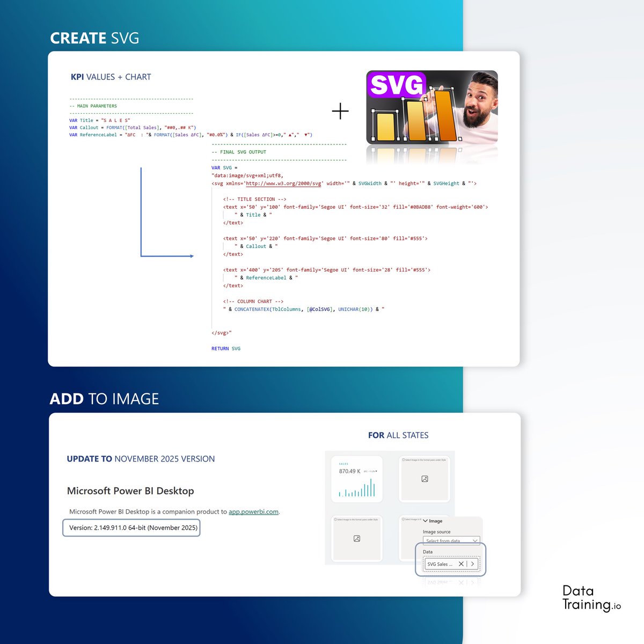
Task: Click the image placeholder icon below the SALES card
Action: pos(357,538)
